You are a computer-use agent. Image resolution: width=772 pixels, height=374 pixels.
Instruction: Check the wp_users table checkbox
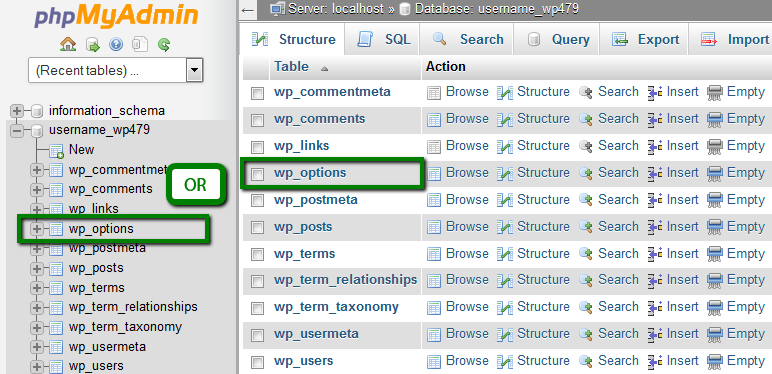pyautogui.click(x=257, y=363)
